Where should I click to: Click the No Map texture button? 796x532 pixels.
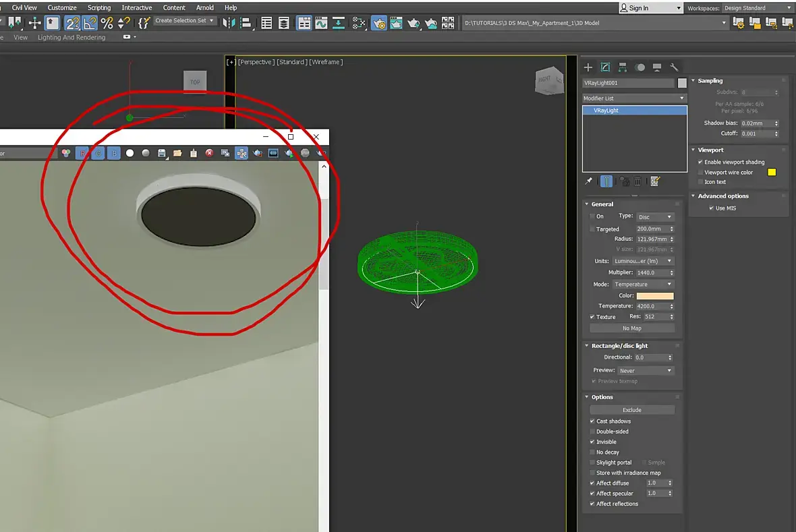632,328
